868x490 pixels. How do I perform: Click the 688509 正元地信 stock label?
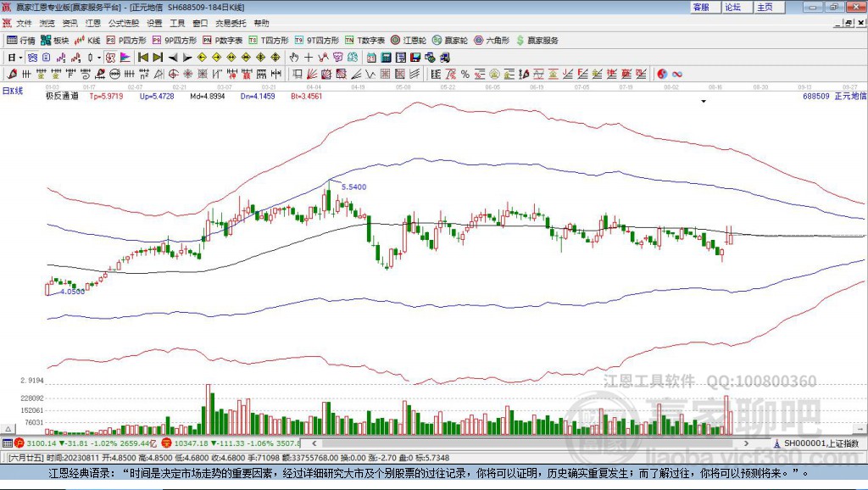click(834, 96)
